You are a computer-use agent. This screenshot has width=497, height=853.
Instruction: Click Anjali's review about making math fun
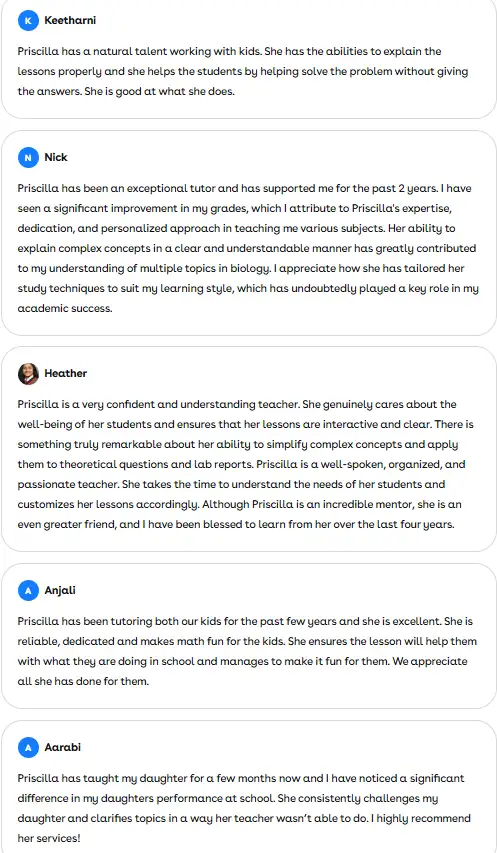[x=247, y=651]
